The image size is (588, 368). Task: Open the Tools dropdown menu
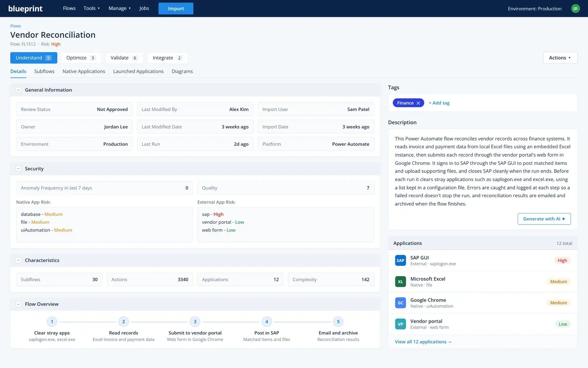(92, 8)
